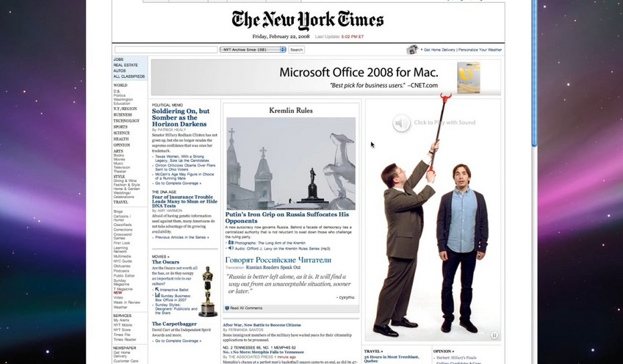
Task: Click the speaker icon to play sound
Action: (x=401, y=123)
